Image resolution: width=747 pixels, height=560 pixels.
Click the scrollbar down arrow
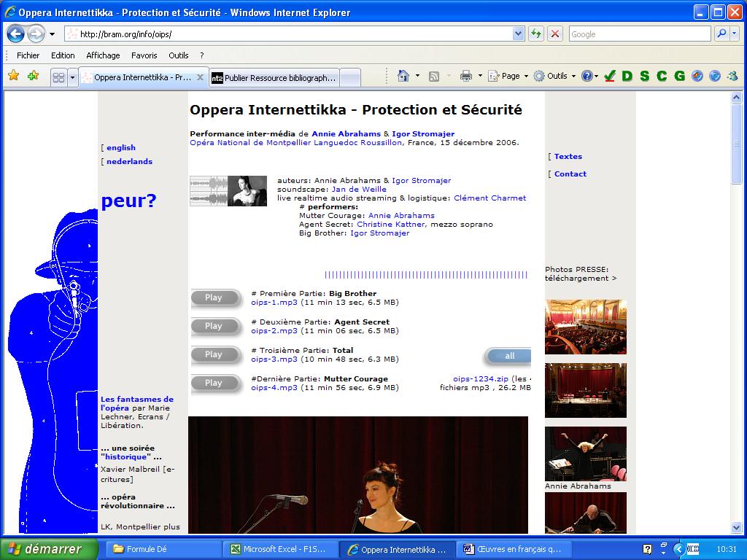pyautogui.click(x=736, y=527)
